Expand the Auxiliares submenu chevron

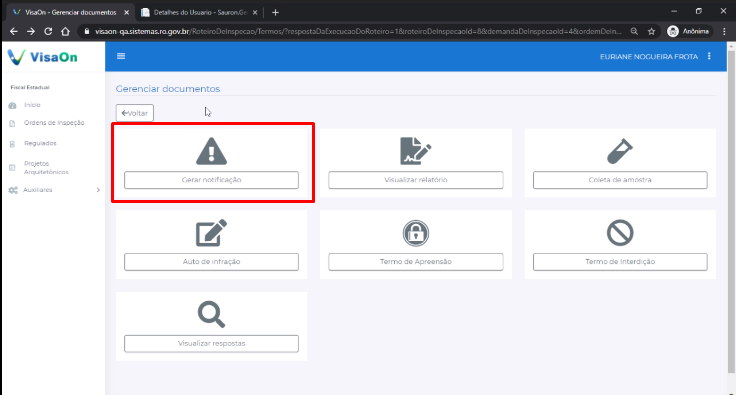pyautogui.click(x=98, y=190)
